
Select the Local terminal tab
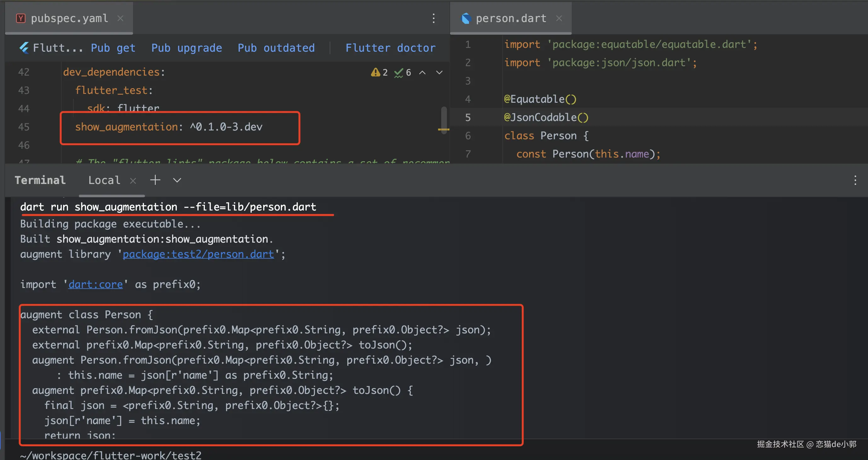pos(104,181)
